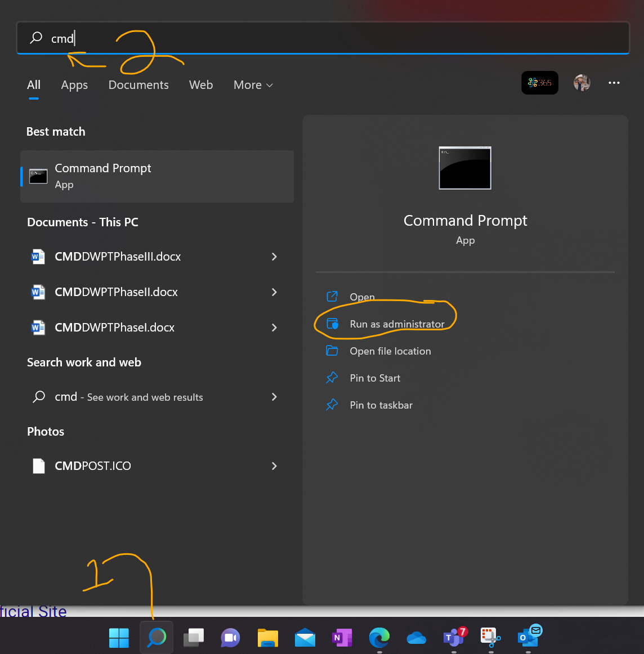This screenshot has height=654, width=644.
Task: Open OneNote from the taskbar
Action: coord(342,637)
